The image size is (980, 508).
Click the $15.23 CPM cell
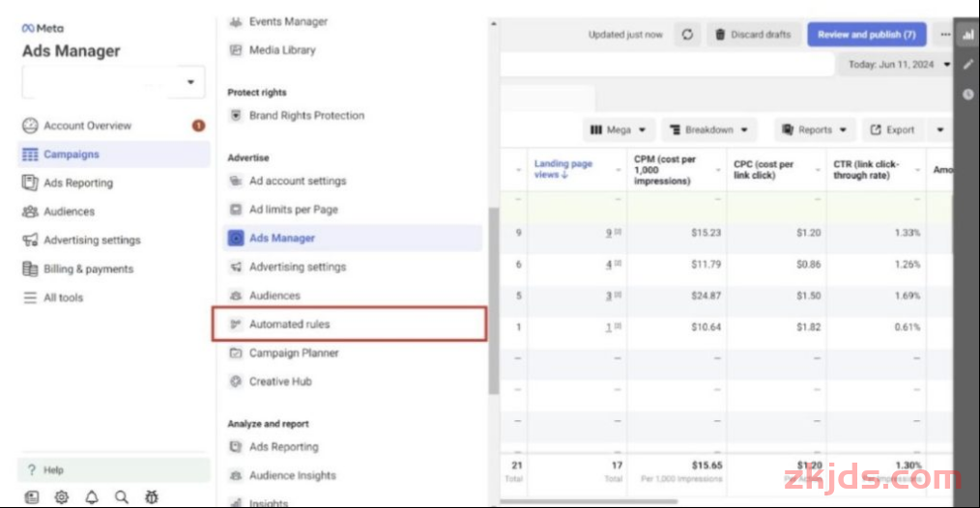[x=706, y=233]
